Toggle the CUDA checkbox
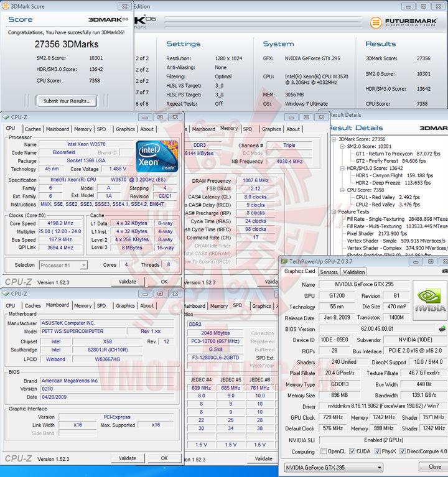 pos(352,451)
